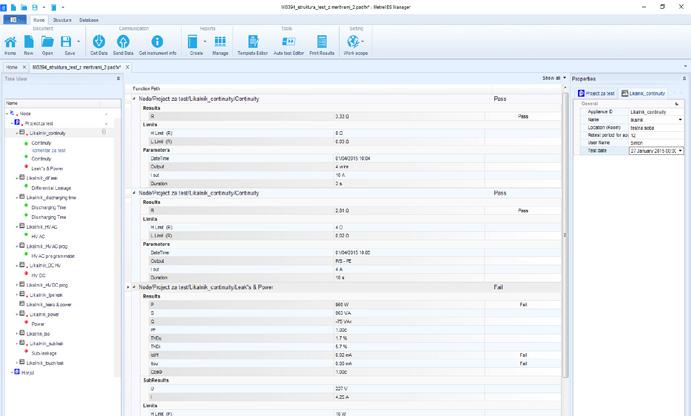Collapse the root Node tree item
This screenshot has height=416, width=691.
pyautogui.click(x=7, y=113)
